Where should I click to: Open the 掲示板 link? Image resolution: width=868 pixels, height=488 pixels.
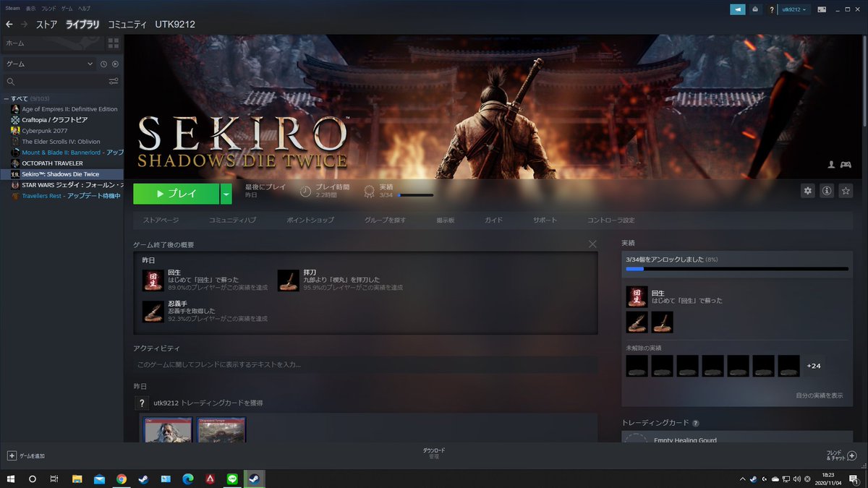(446, 220)
